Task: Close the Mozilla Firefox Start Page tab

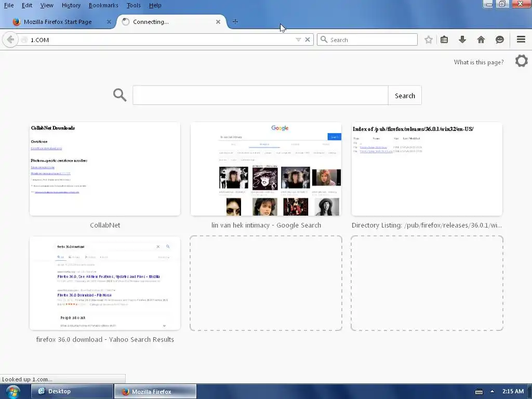Action: pyautogui.click(x=109, y=22)
